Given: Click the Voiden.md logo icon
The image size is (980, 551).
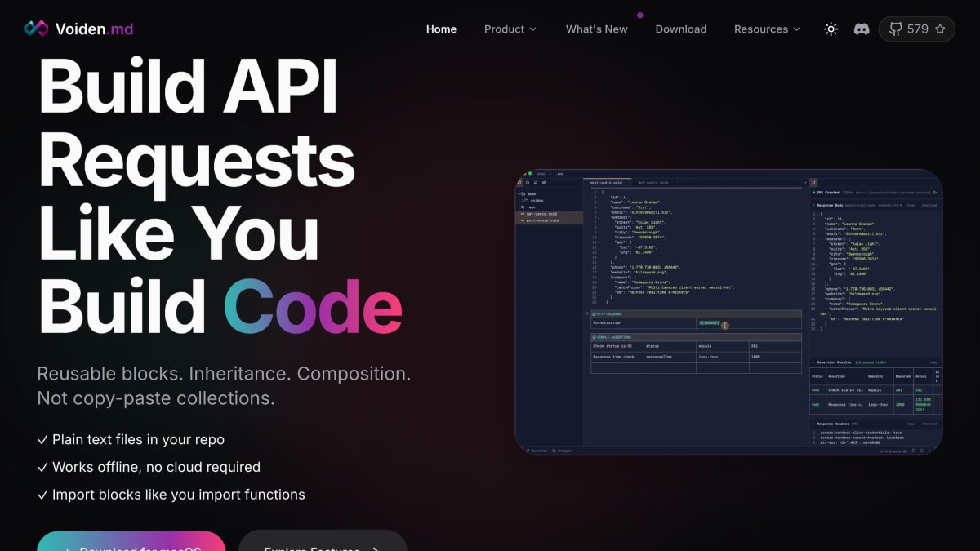Looking at the screenshot, I should point(37,29).
